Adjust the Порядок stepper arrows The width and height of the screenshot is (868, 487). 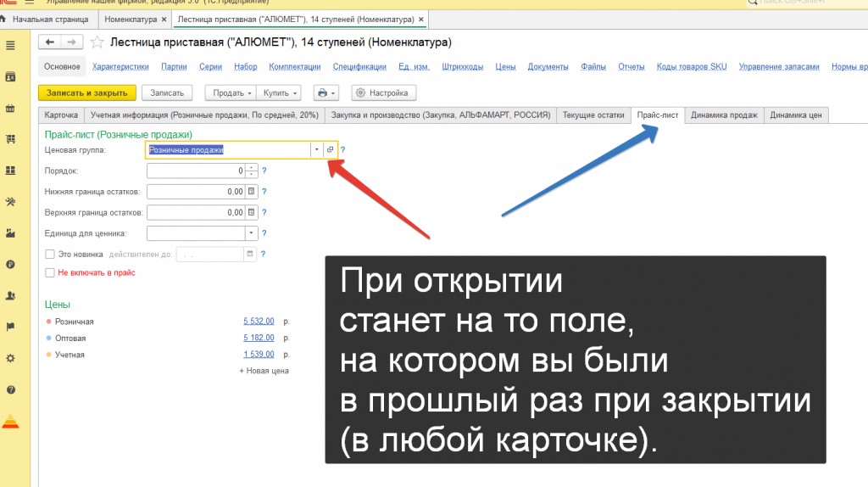coord(251,171)
